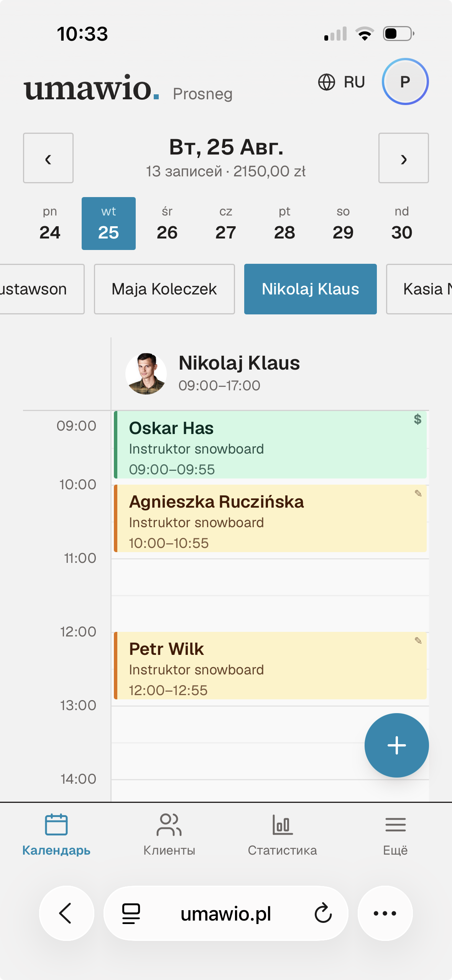Select Wednesday śr 26 in week strip
This screenshot has width=452, height=980.
click(167, 224)
